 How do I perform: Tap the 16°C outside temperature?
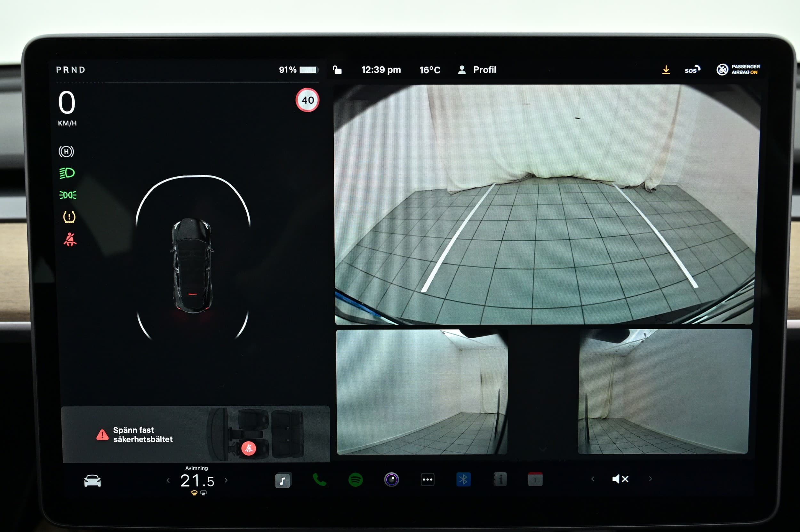coord(430,70)
